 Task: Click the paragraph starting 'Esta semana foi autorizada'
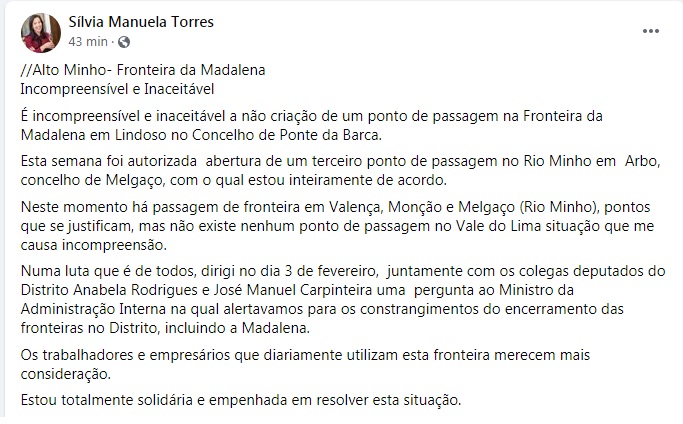pyautogui.click(x=341, y=170)
